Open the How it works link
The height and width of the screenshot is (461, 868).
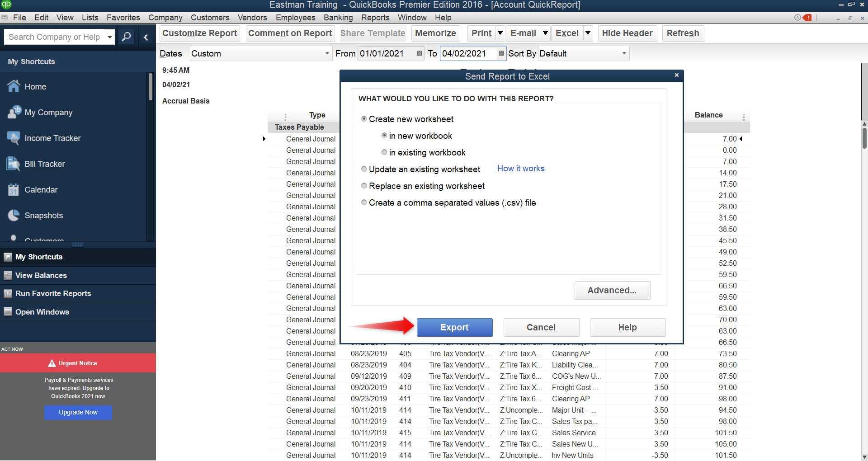(x=521, y=169)
